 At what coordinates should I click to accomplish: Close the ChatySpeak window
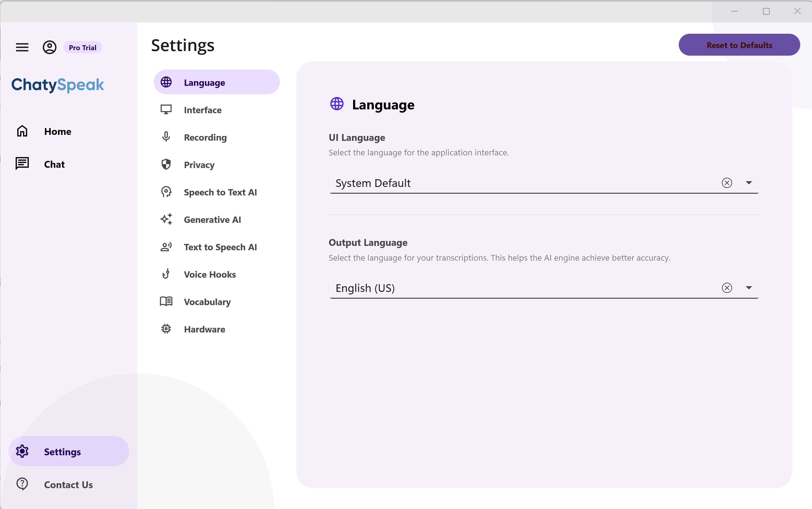coord(797,12)
